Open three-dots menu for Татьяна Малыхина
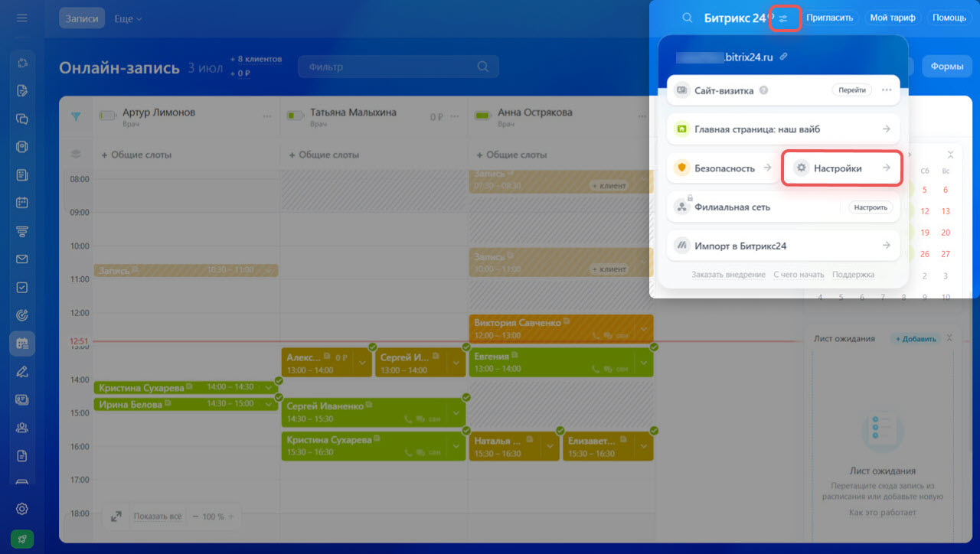 455,116
